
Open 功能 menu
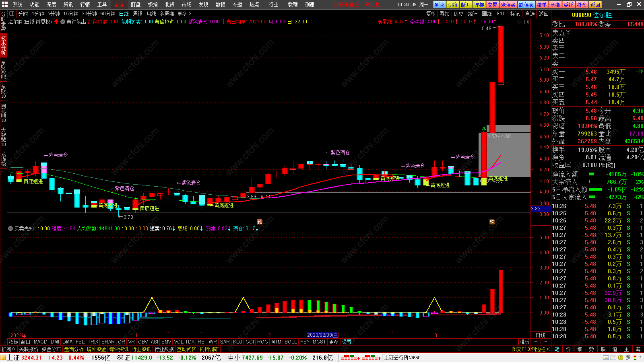point(35,4)
